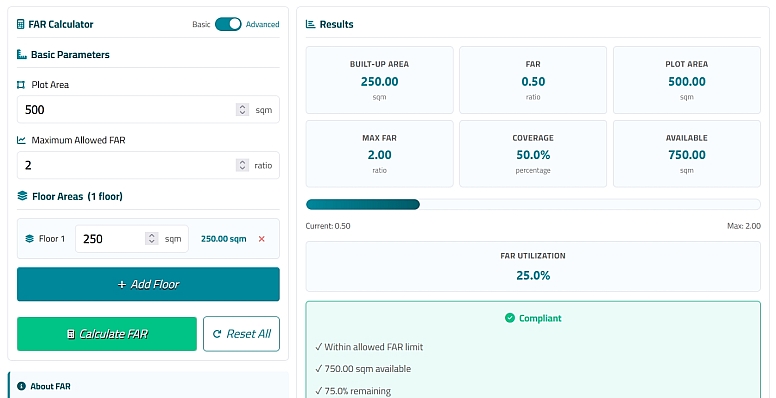The image size is (776, 398).
Task: Click the Add Floor button
Action: (x=148, y=284)
